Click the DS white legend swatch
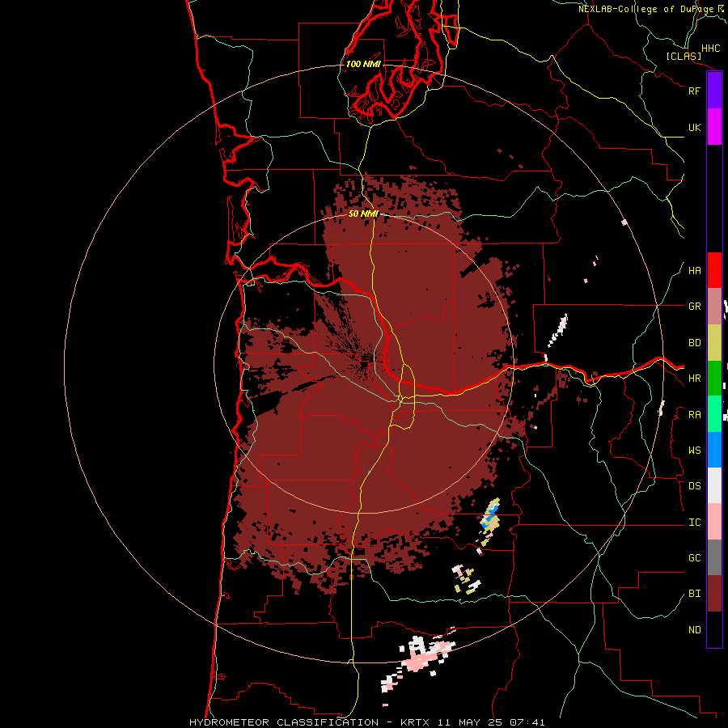The width and height of the screenshot is (728, 728). pos(714,485)
